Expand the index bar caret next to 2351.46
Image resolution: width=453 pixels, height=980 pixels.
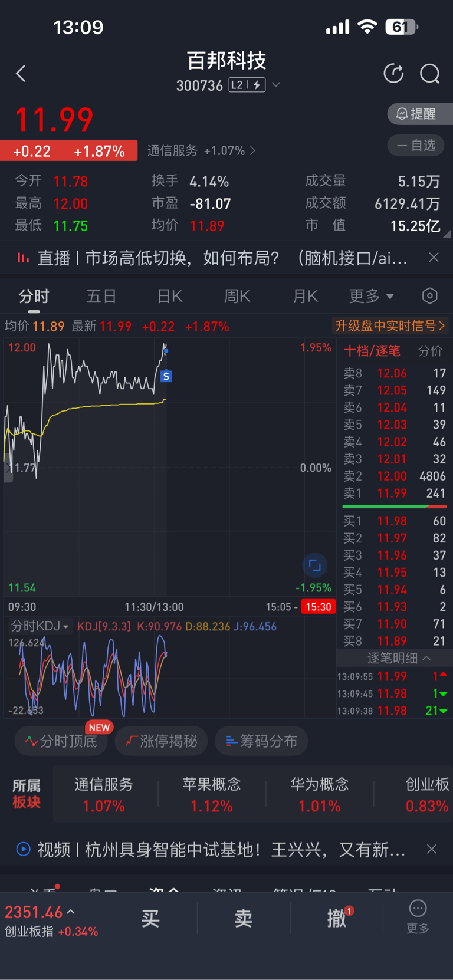pyautogui.click(x=71, y=912)
